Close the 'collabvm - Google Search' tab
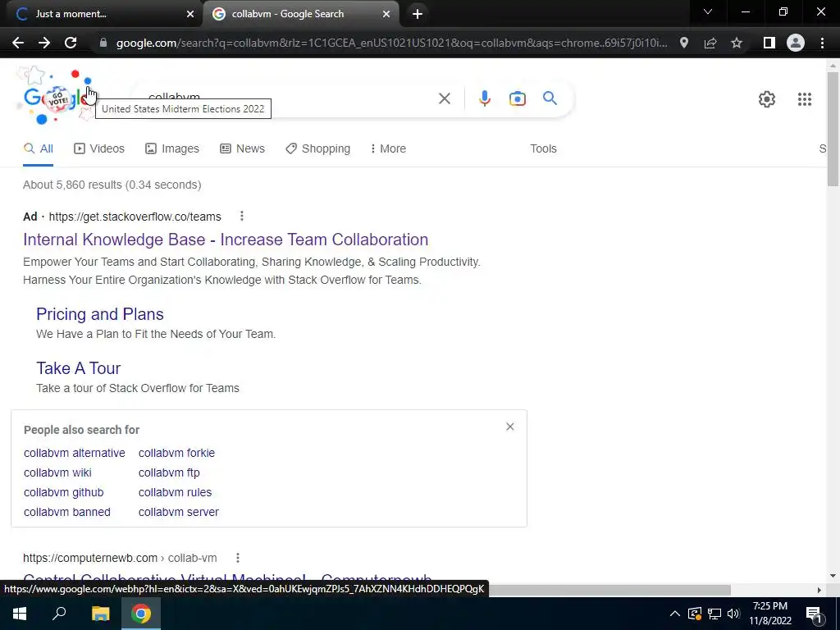The height and width of the screenshot is (630, 840). tap(386, 14)
